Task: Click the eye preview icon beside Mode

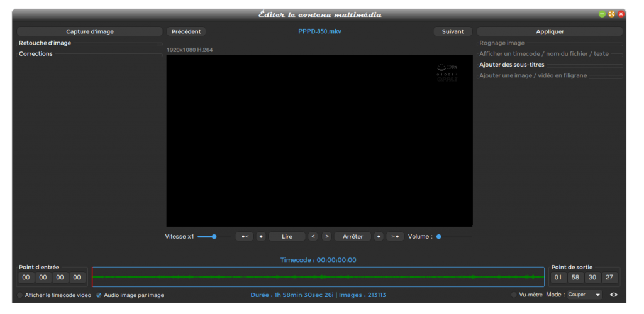Action: [x=614, y=295]
